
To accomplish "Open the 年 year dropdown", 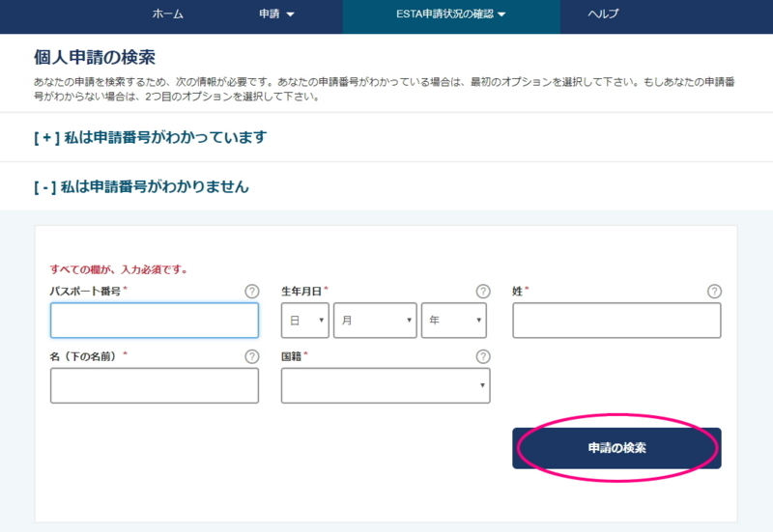I will click(x=454, y=321).
